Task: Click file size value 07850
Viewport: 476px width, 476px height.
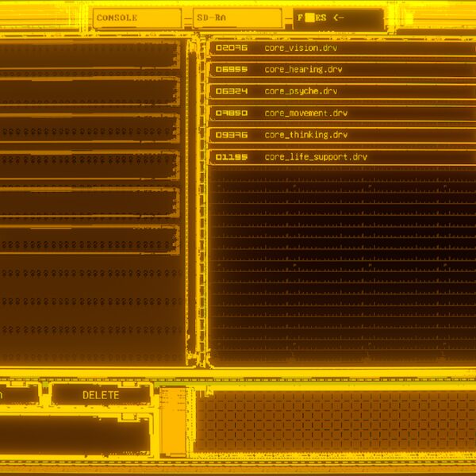Action: click(232, 113)
